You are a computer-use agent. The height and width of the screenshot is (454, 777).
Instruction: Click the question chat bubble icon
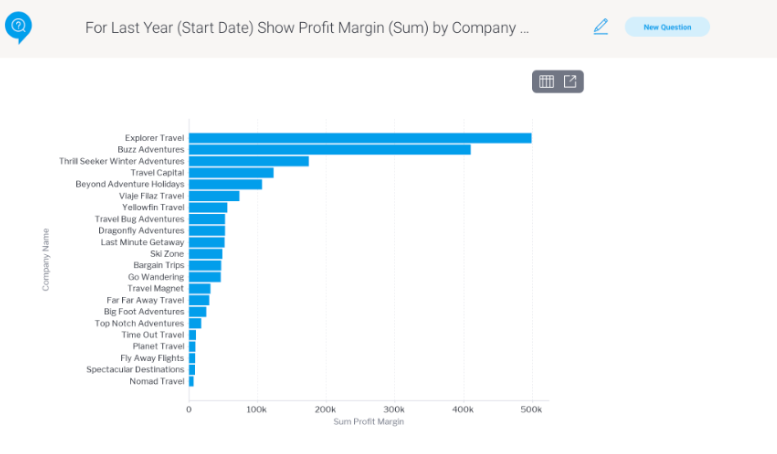[18, 27]
